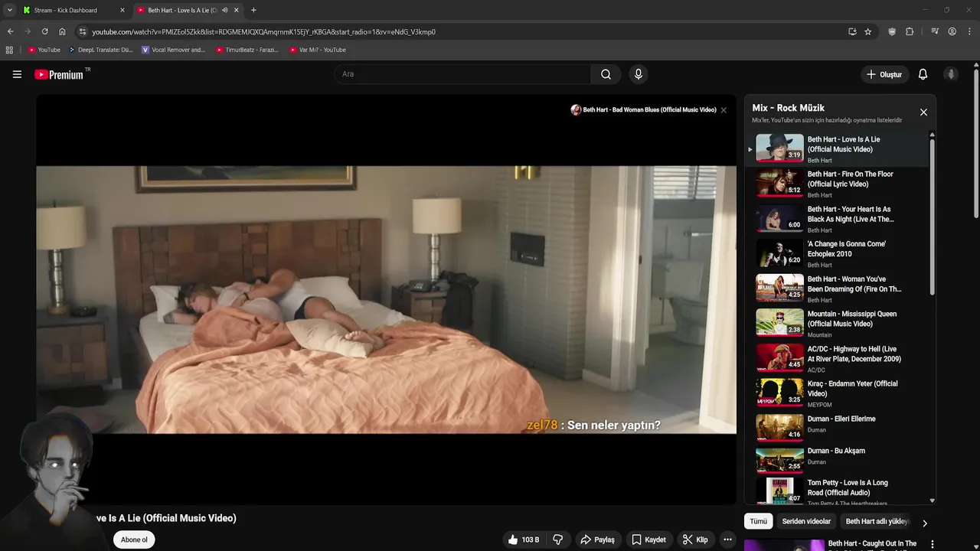Play AC/DC - Highway to Hell
This screenshot has height=551, width=980.
pos(854,354)
